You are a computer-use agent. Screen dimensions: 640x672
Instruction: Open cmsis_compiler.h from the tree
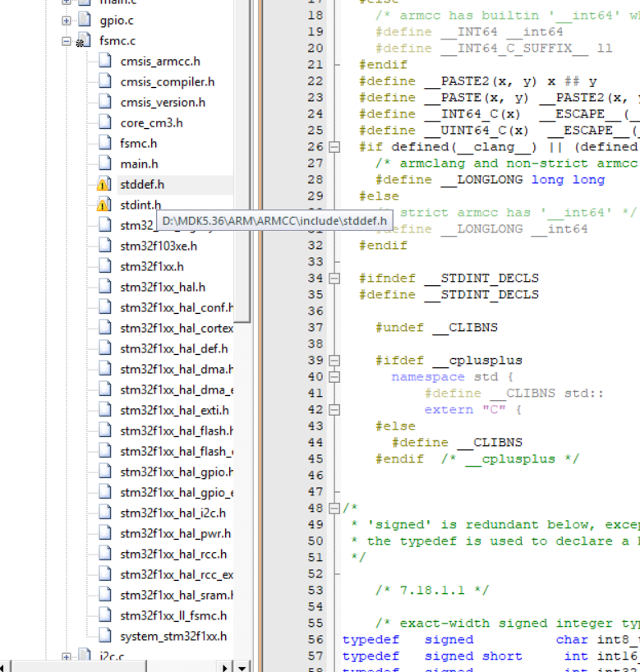(x=167, y=82)
